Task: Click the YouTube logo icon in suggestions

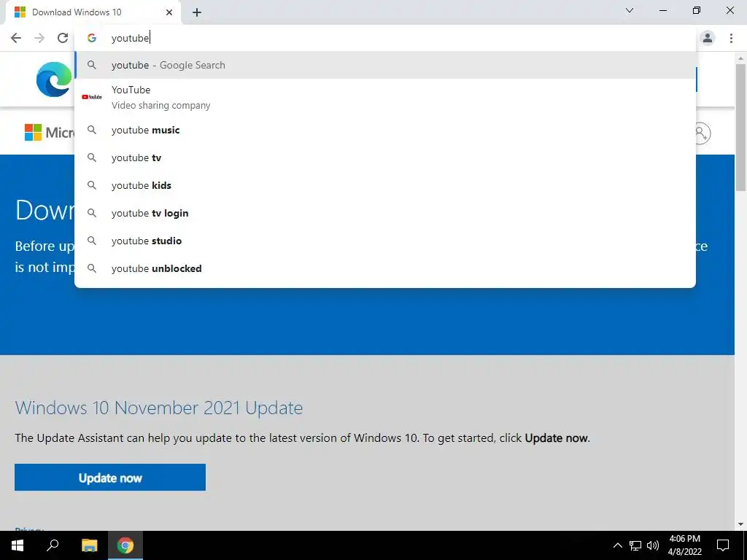Action: click(x=92, y=97)
